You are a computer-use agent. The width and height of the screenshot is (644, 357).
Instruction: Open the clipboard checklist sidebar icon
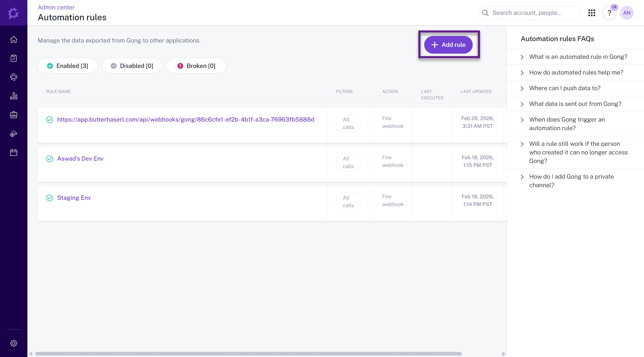tap(14, 58)
